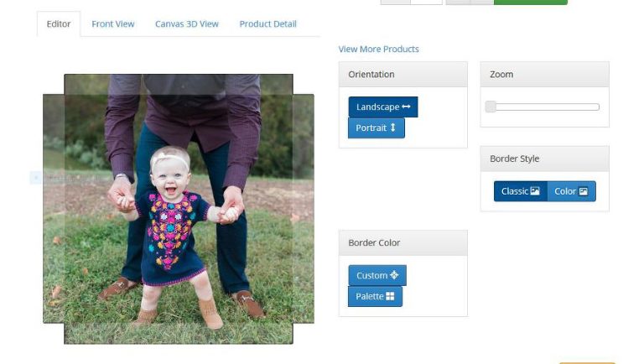Toggle Classic border style
This screenshot has width=644, height=364.
click(521, 191)
